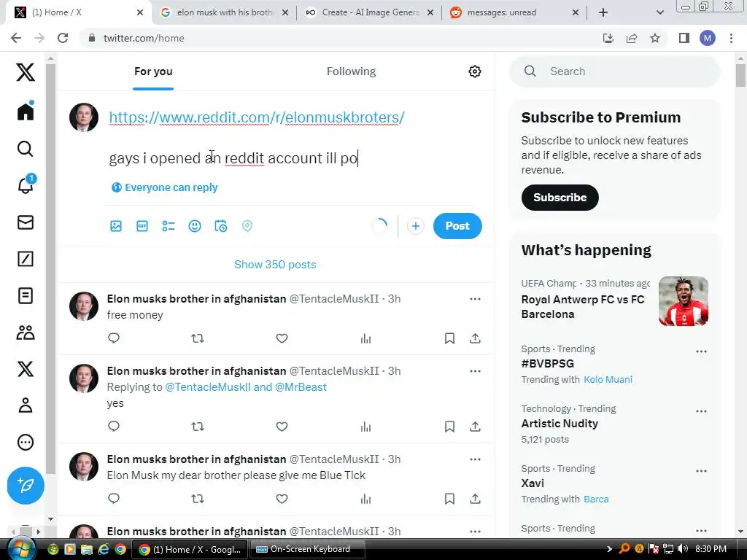Repost the Blue Tick request post
The width and height of the screenshot is (747, 560).
pyautogui.click(x=198, y=499)
